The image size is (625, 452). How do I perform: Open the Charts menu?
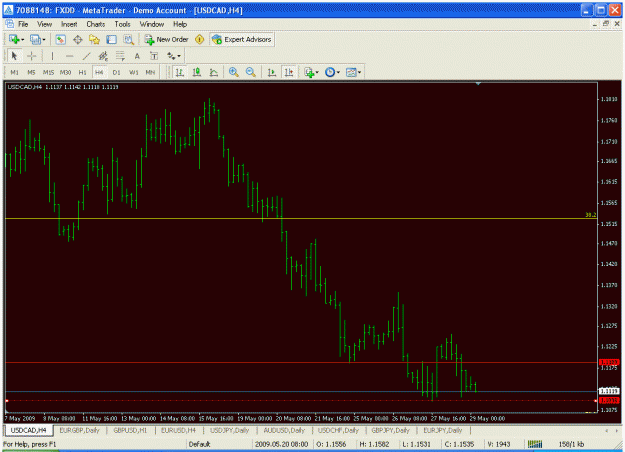click(x=96, y=24)
